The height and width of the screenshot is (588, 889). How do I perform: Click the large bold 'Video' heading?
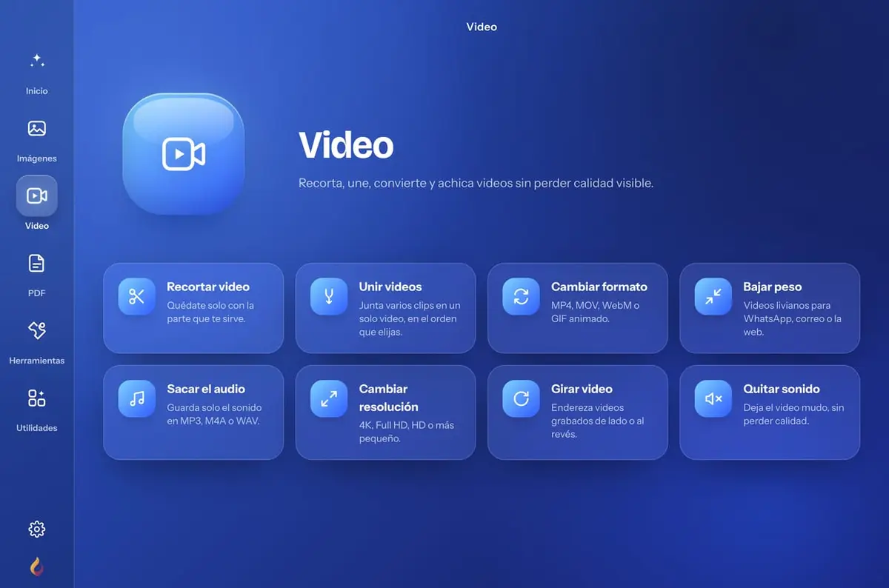(346, 144)
